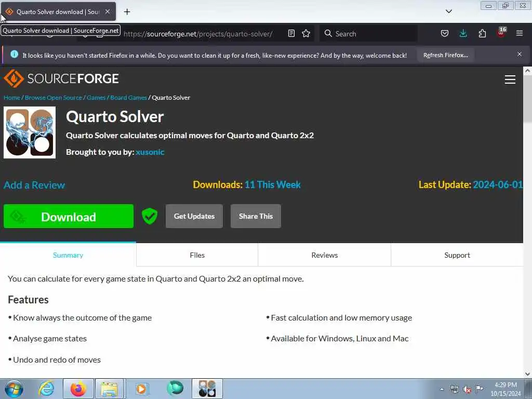Open SourceForge site hamburger menu
532x399 pixels.
[510, 79]
